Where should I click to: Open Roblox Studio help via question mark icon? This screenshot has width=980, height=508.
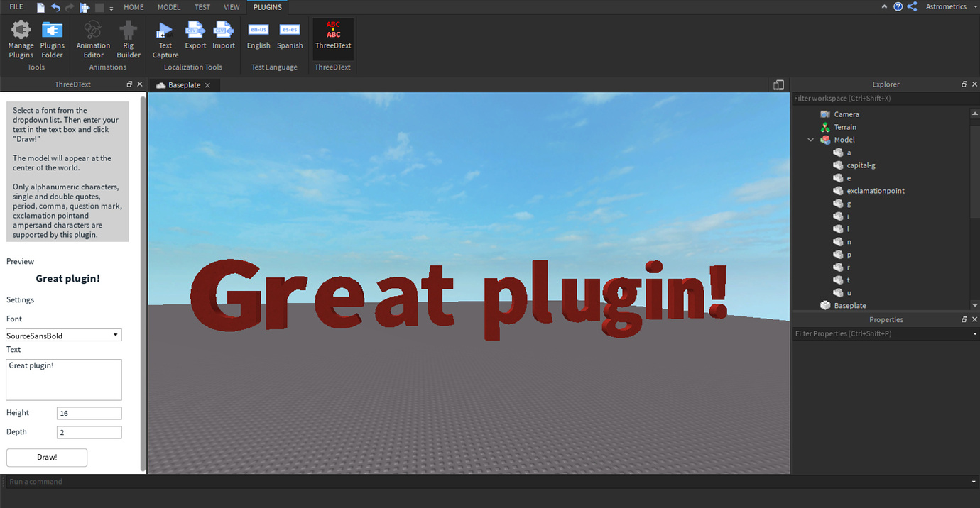click(898, 6)
